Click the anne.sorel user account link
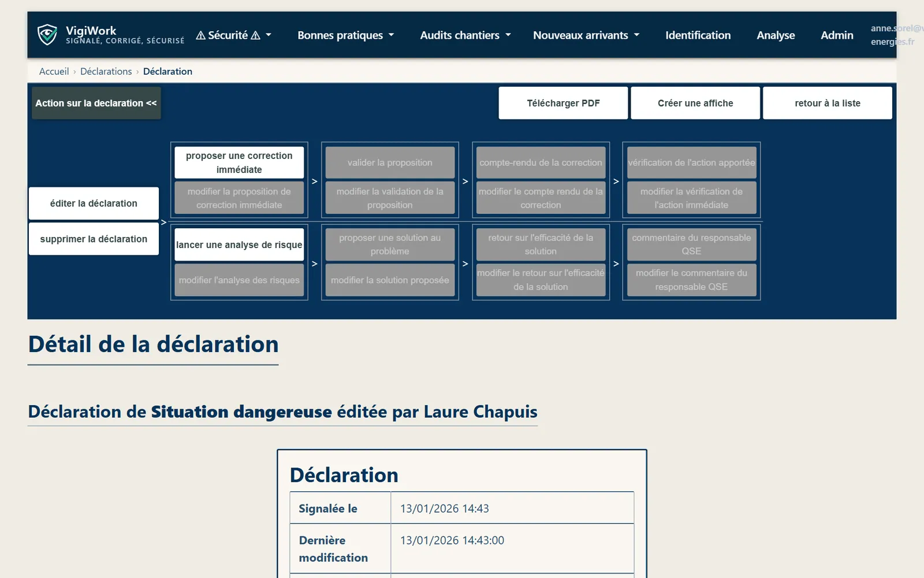 [896, 35]
